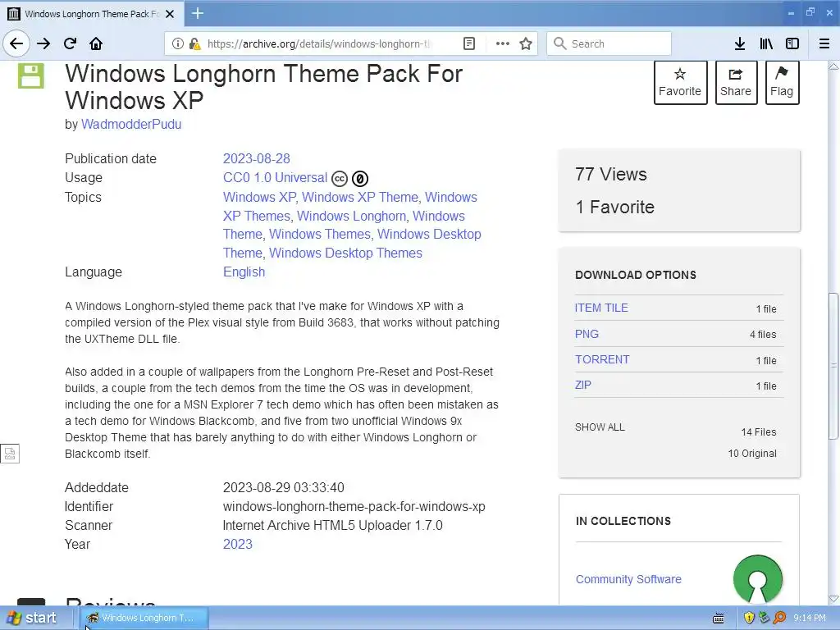Viewport: 840px width, 630px height.
Task: Share this archive item
Action: click(736, 82)
